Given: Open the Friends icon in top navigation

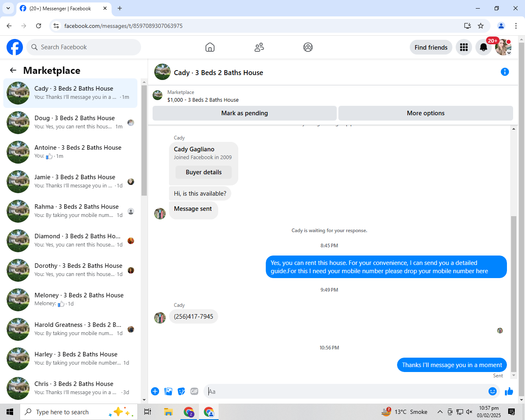Looking at the screenshot, I should tap(259, 47).
